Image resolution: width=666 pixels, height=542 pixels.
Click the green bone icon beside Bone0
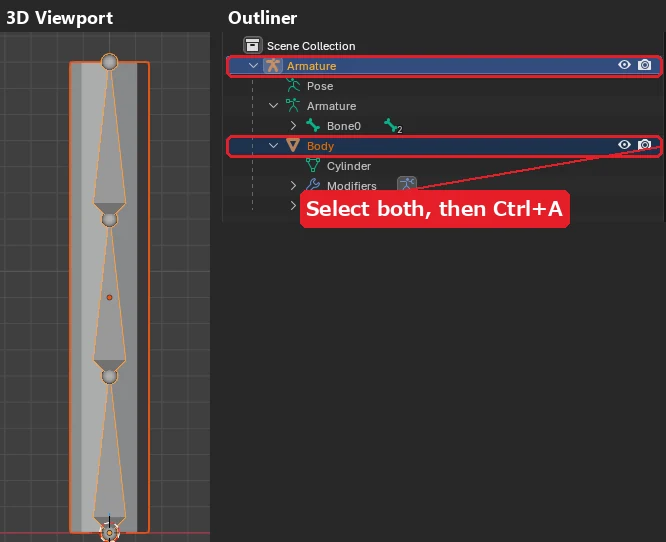pyautogui.click(x=313, y=125)
